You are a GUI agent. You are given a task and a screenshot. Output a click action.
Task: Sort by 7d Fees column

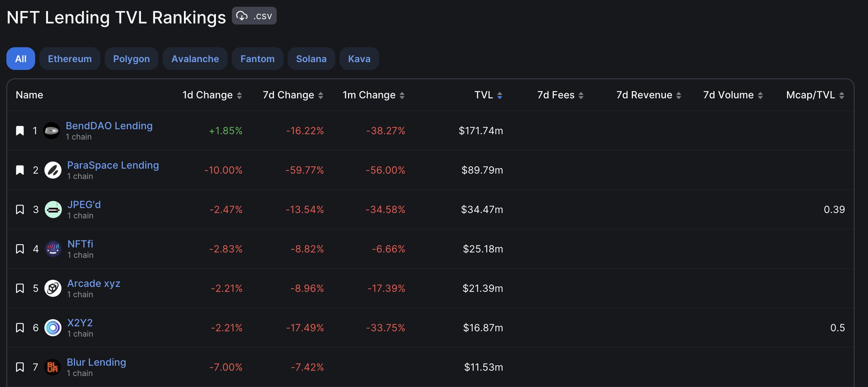pyautogui.click(x=560, y=95)
